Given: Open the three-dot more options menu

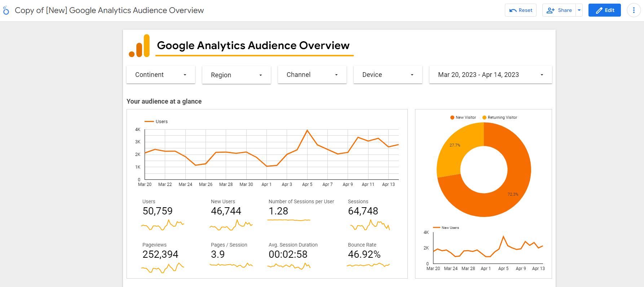Looking at the screenshot, I should (634, 10).
